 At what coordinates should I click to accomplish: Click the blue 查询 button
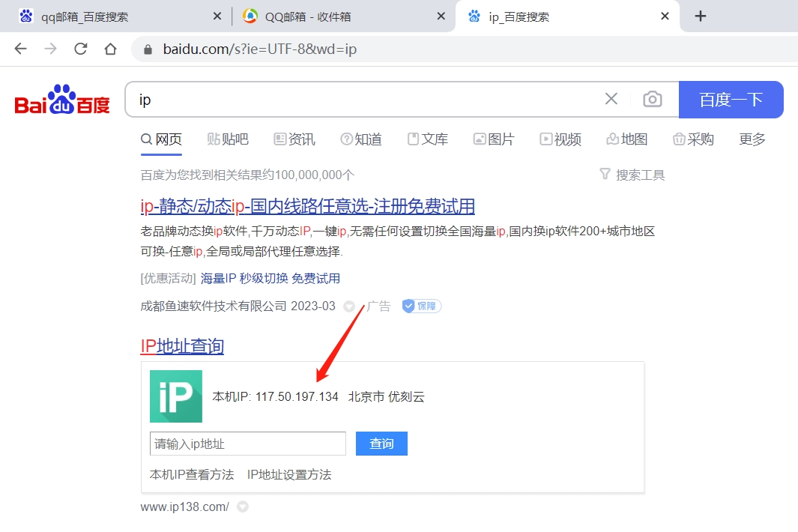(381, 444)
